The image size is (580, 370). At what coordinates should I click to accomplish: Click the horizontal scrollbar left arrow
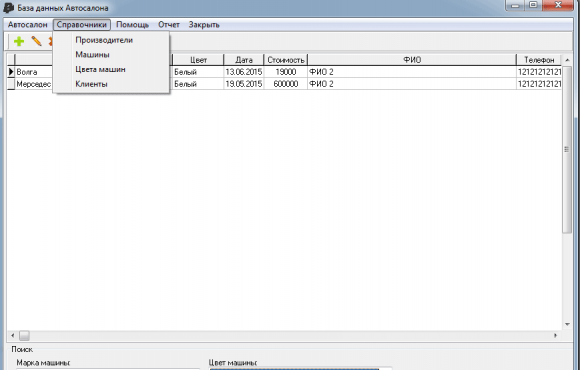(x=13, y=336)
